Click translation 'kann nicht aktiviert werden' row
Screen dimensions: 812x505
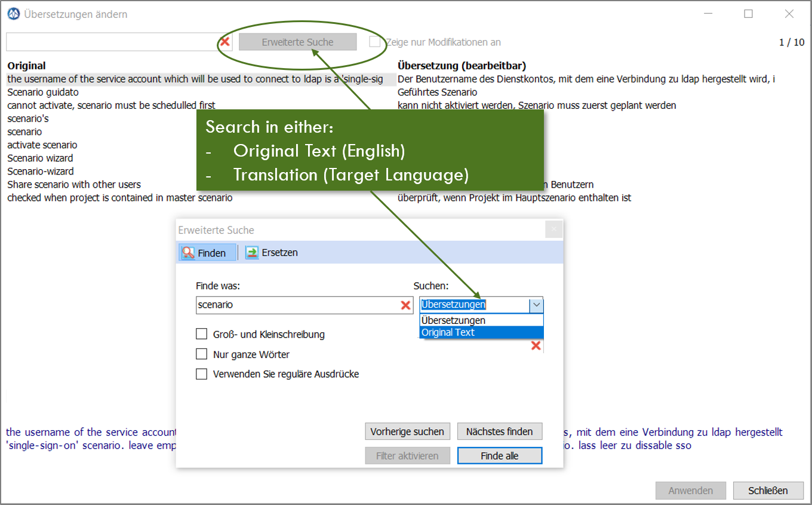tap(537, 105)
